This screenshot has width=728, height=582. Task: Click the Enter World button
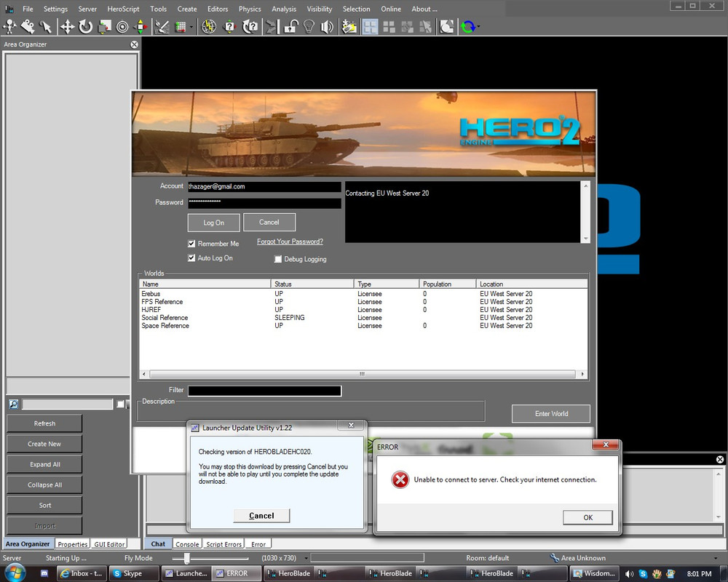(551, 413)
